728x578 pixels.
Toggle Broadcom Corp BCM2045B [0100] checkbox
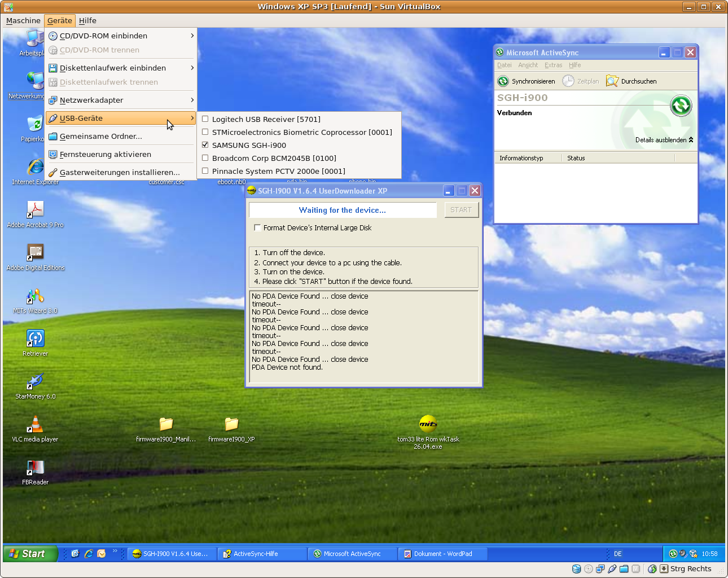coord(205,158)
